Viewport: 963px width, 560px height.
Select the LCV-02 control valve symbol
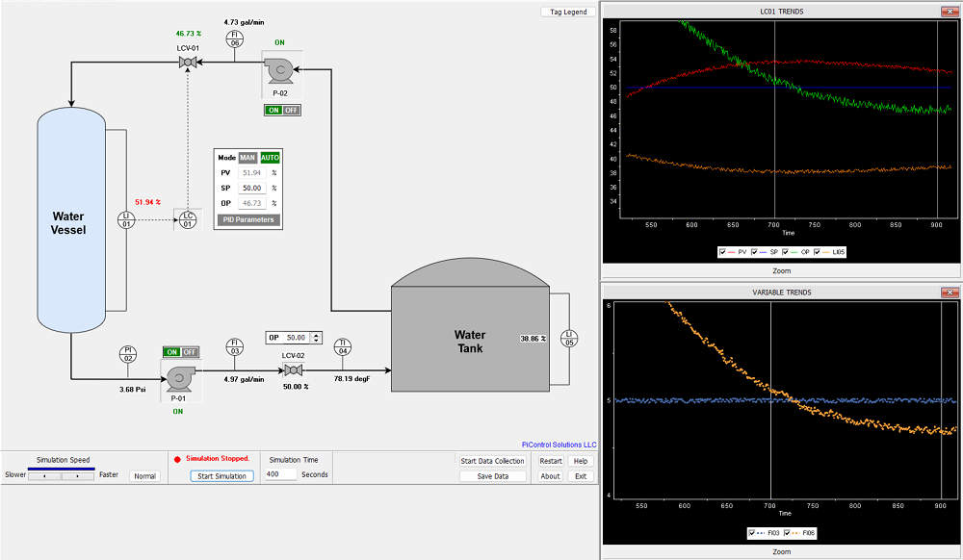pos(293,369)
